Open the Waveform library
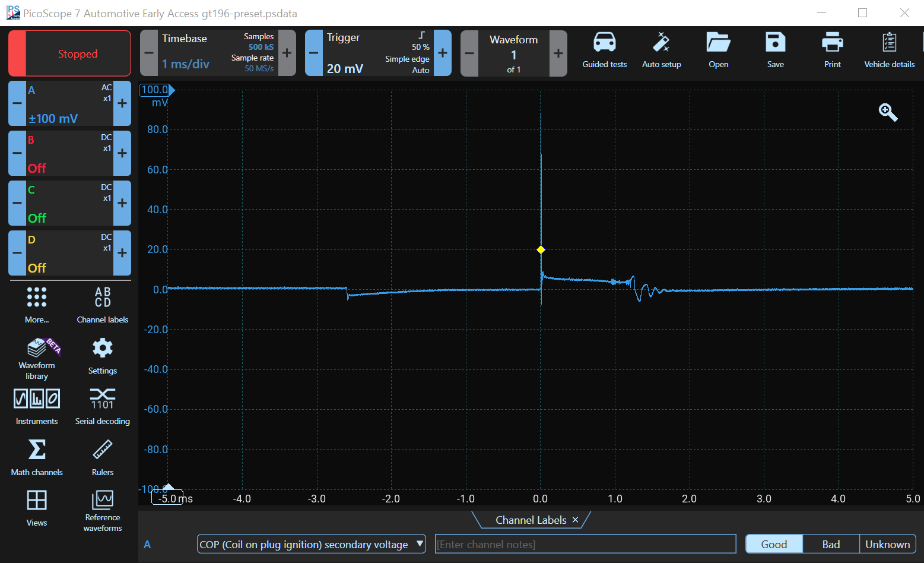924x563 pixels. (x=36, y=356)
